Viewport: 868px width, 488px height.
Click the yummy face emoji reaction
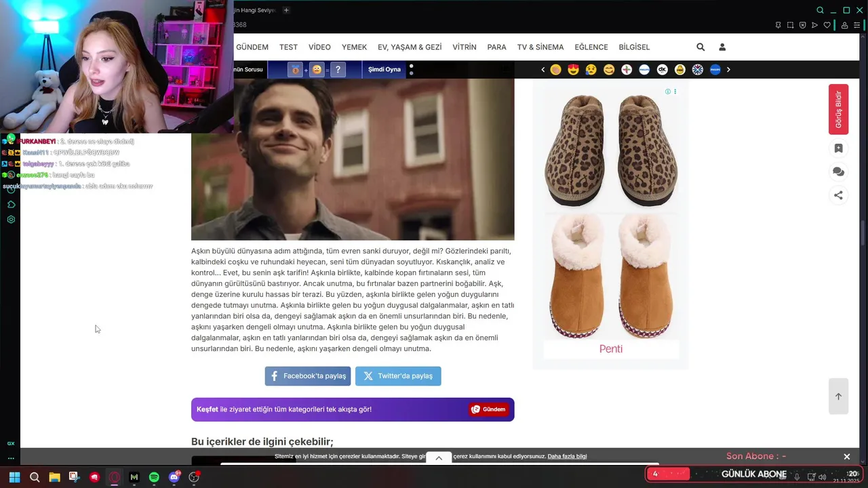[x=609, y=69]
